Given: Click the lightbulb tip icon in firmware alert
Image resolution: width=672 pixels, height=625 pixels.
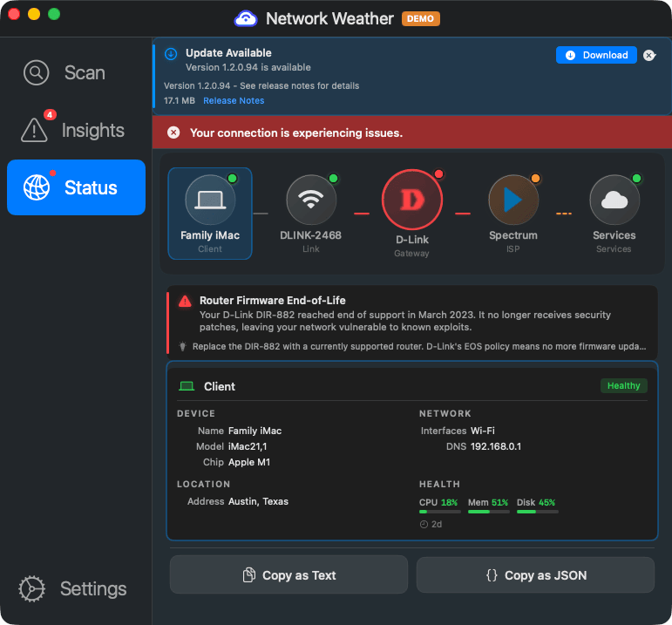Looking at the screenshot, I should click(x=182, y=346).
